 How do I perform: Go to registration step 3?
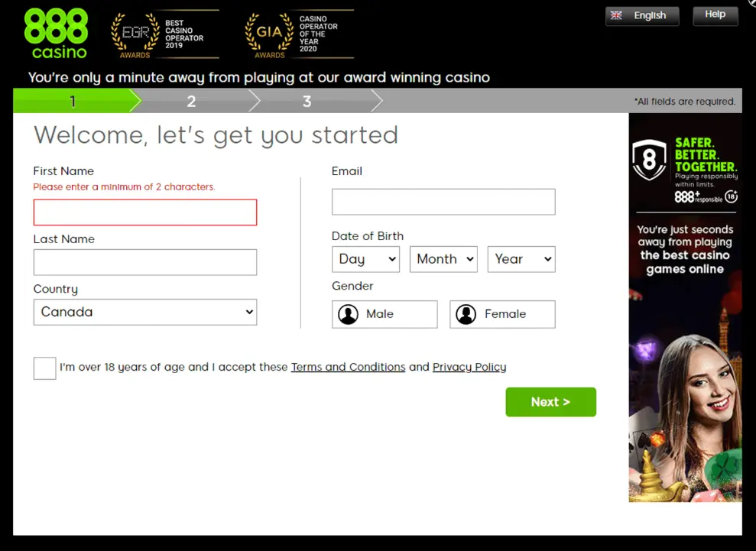pos(307,101)
